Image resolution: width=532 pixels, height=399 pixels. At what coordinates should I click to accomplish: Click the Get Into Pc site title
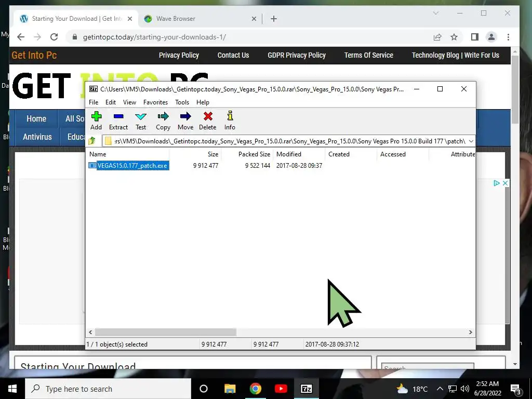(34, 55)
